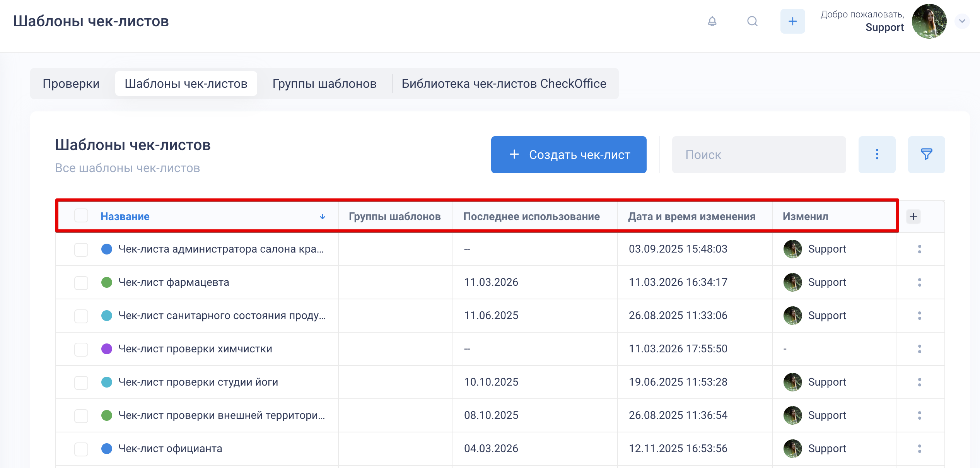Toggle the select-all checkbox in table header
980x468 pixels.
click(81, 216)
